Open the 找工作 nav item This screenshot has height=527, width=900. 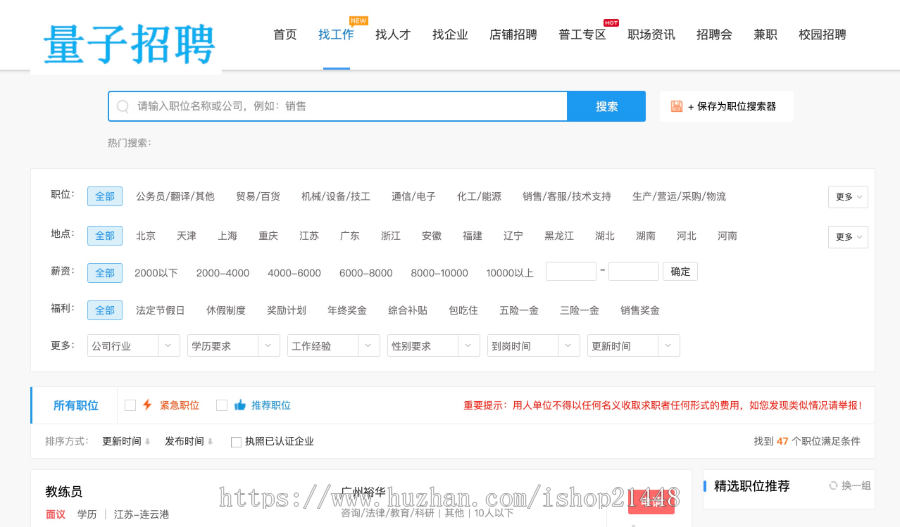(x=336, y=34)
